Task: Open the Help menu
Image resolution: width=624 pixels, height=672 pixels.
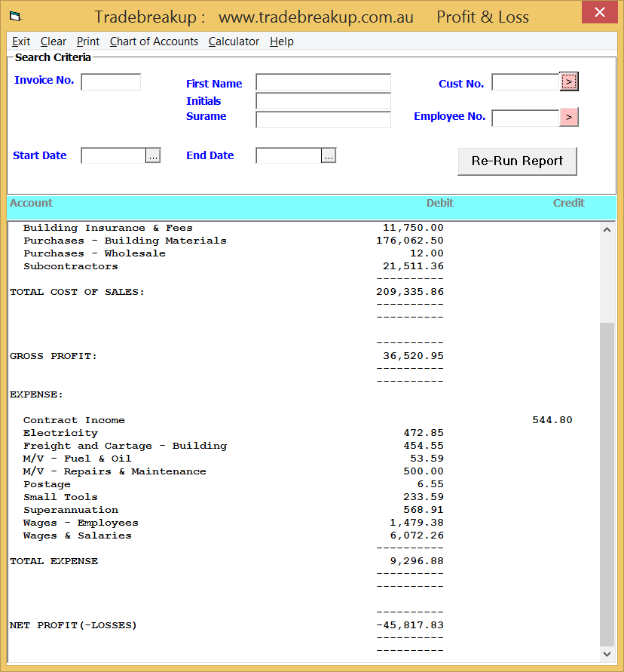Action: pos(282,41)
